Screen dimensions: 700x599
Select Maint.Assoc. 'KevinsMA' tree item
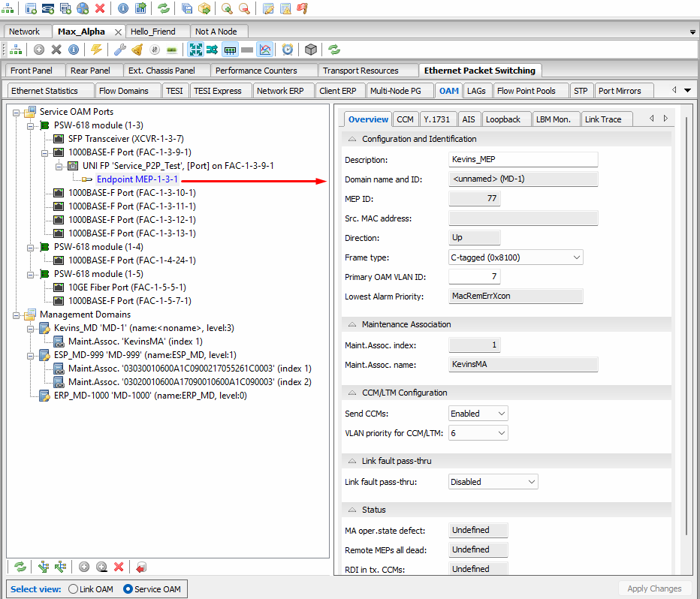pyautogui.click(x=135, y=342)
